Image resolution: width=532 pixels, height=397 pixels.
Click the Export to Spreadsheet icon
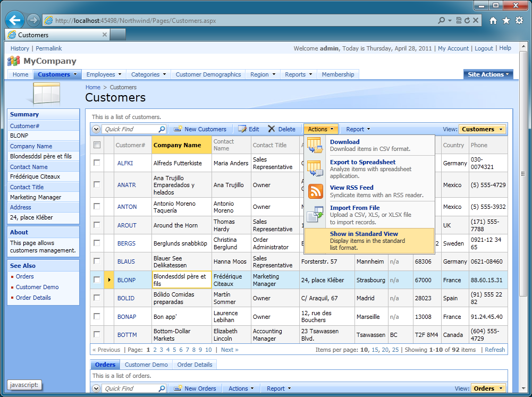[x=315, y=168]
